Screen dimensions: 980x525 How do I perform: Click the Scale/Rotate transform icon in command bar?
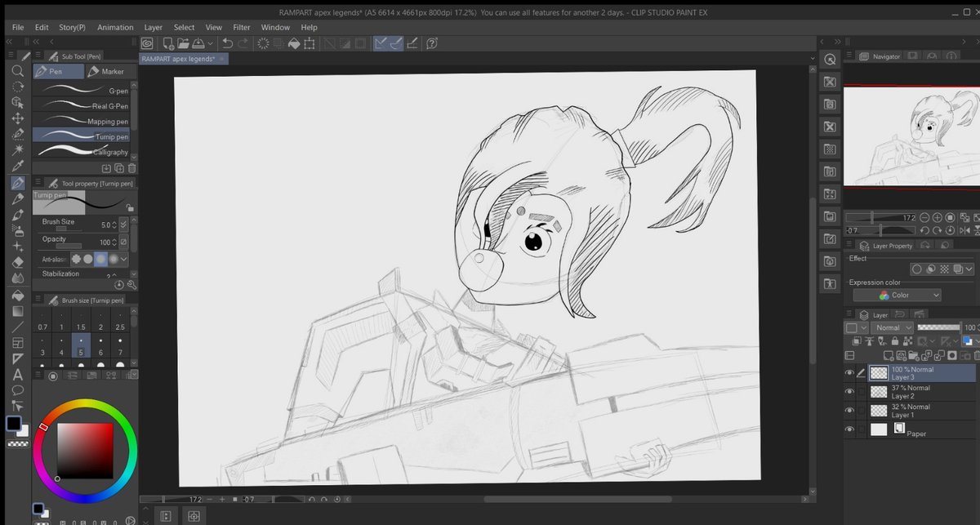[x=310, y=43]
